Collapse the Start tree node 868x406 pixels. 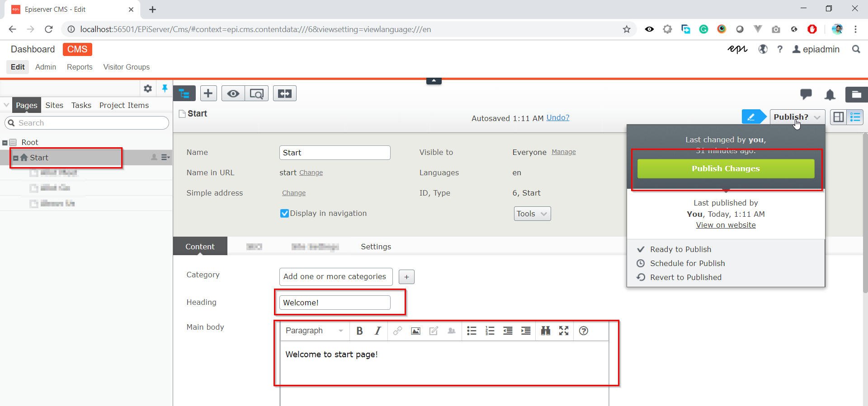15,158
